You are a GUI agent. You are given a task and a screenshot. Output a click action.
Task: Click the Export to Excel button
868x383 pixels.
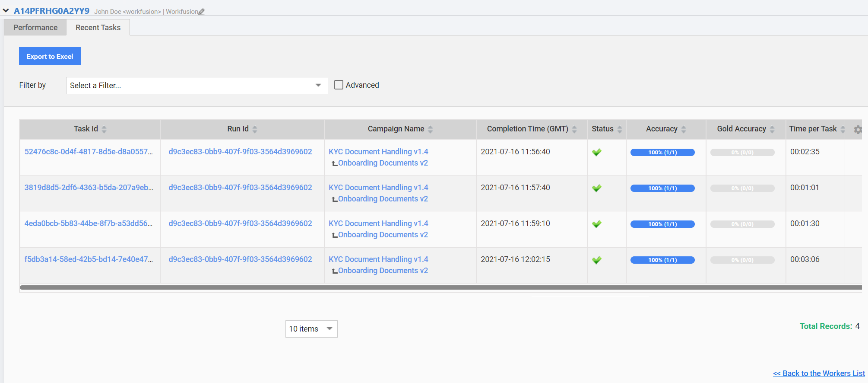pyautogui.click(x=50, y=56)
